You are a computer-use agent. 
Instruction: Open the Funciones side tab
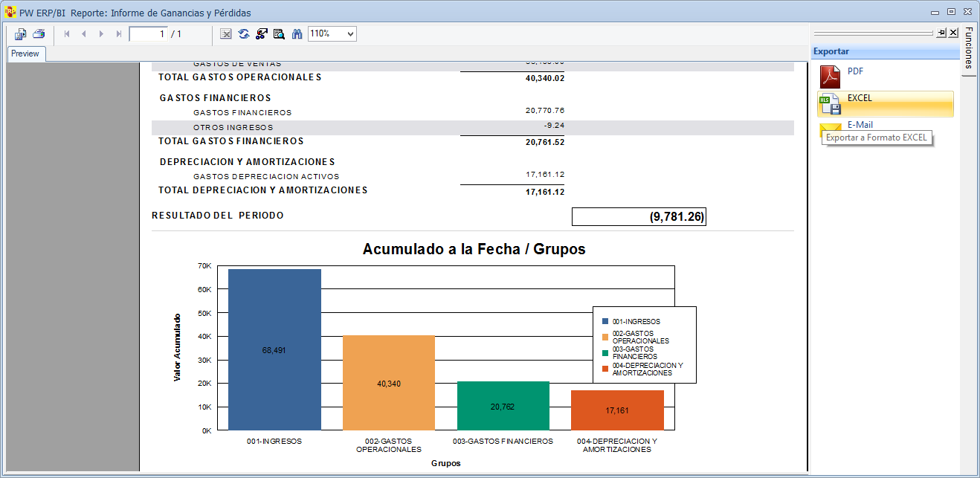969,48
